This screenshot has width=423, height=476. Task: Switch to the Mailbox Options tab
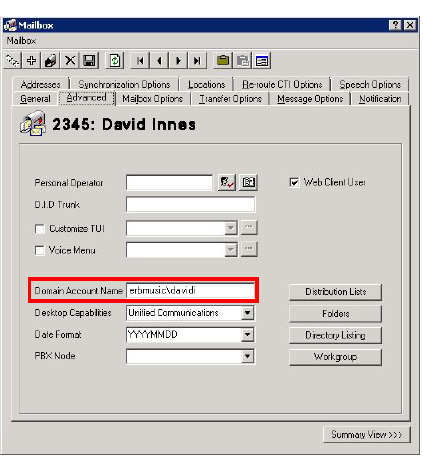click(153, 99)
